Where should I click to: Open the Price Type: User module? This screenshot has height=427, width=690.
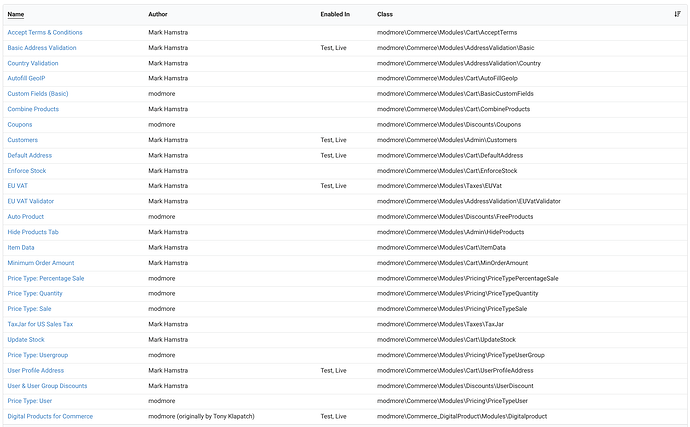point(29,400)
